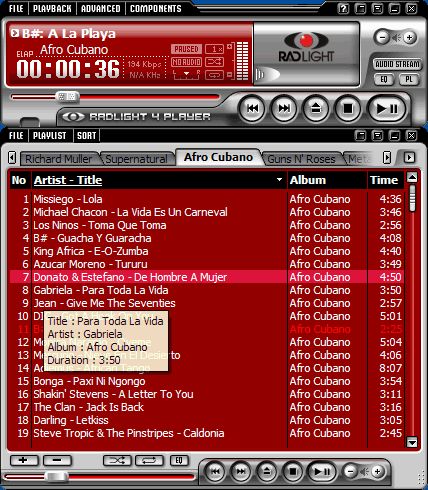Click the seek slider handle in main player

[x=67, y=97]
